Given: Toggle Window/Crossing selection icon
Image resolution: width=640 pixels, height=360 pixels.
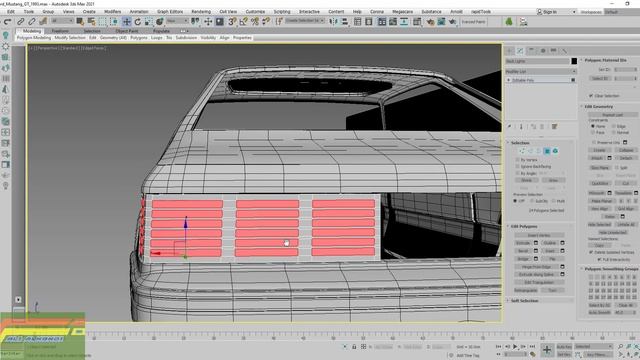Looking at the screenshot, I should click(114, 22).
